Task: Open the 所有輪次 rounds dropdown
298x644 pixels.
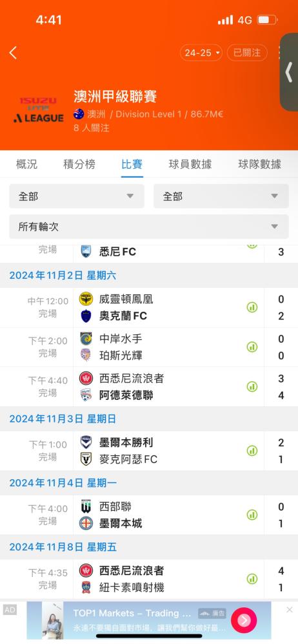Action: (149, 226)
